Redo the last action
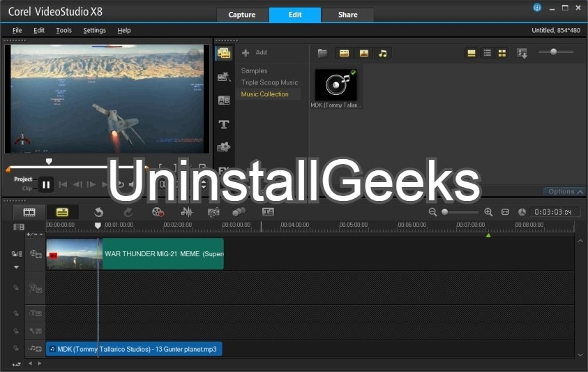 (x=128, y=212)
